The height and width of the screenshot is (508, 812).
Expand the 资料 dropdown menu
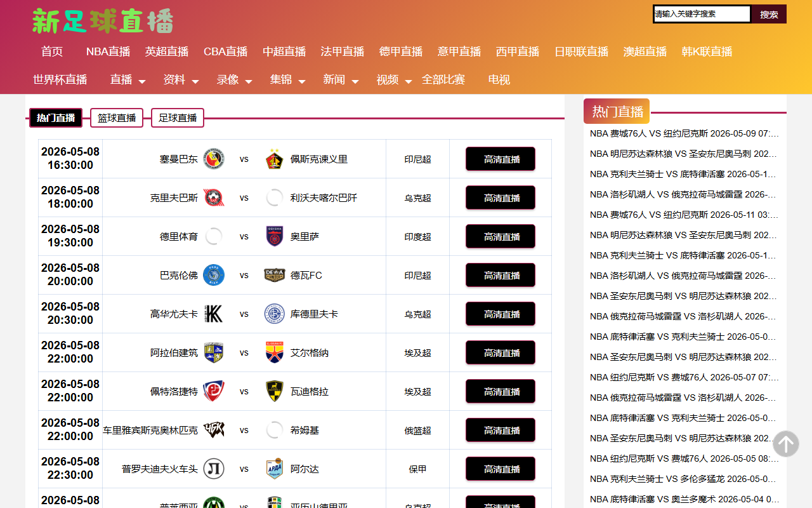click(181, 80)
